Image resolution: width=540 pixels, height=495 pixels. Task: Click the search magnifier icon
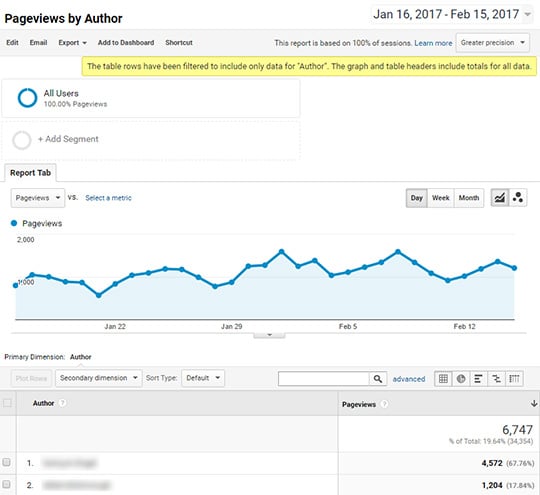pyautogui.click(x=378, y=379)
